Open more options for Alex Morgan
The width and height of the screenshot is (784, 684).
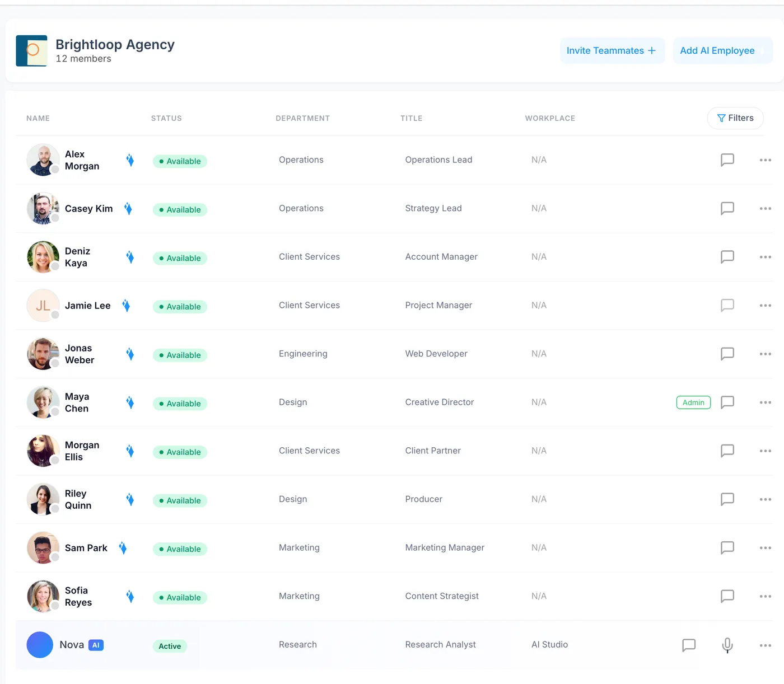(766, 160)
